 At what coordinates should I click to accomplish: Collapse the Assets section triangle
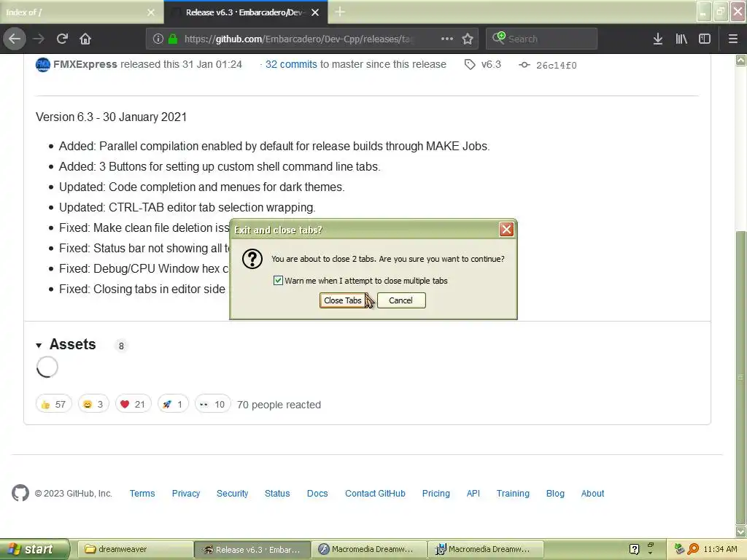click(39, 345)
